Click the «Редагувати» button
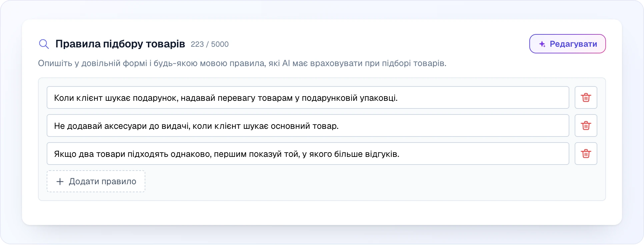 567,44
